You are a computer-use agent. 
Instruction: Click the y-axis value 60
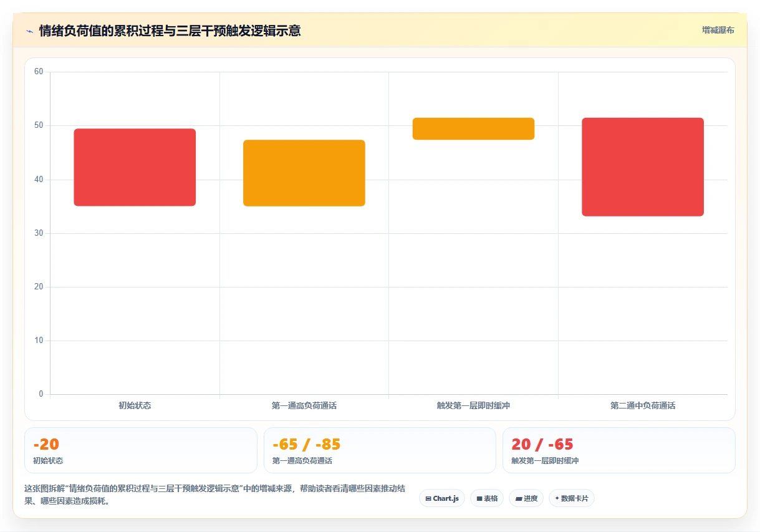pos(39,72)
